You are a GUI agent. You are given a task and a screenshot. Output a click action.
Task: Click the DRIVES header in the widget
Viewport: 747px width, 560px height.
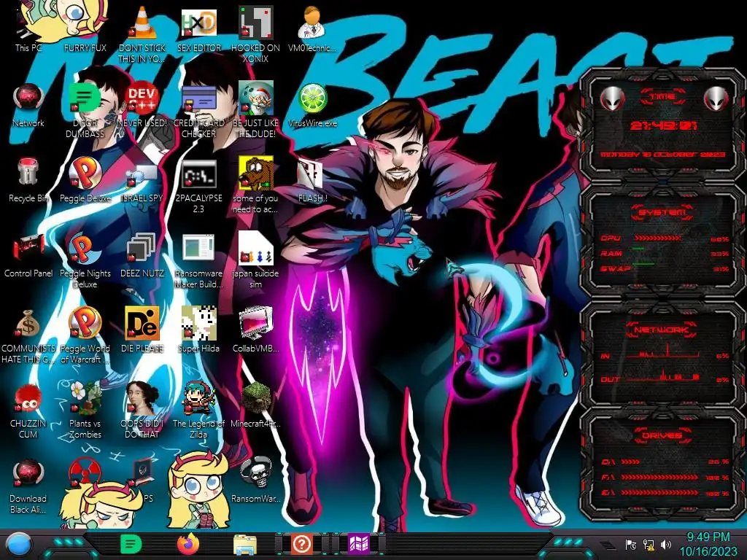(x=662, y=435)
